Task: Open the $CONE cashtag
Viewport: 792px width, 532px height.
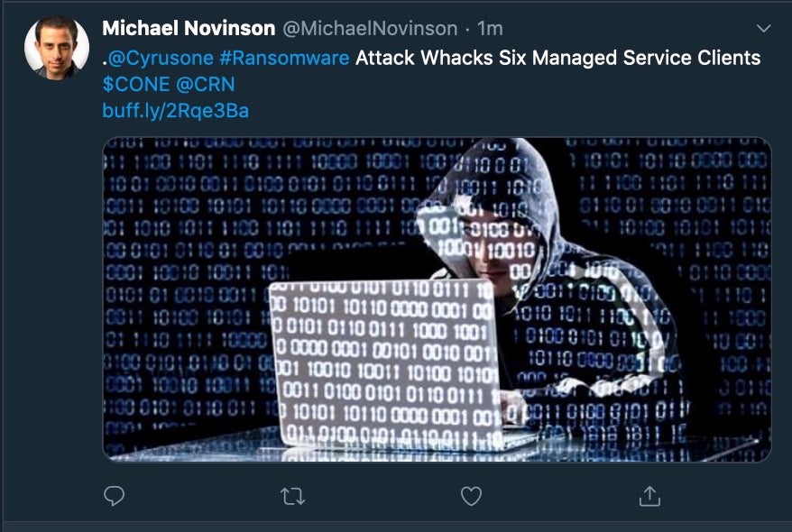Action: coord(136,84)
